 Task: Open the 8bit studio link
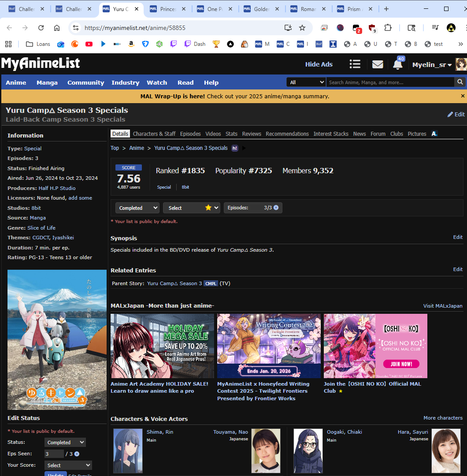[x=36, y=208]
